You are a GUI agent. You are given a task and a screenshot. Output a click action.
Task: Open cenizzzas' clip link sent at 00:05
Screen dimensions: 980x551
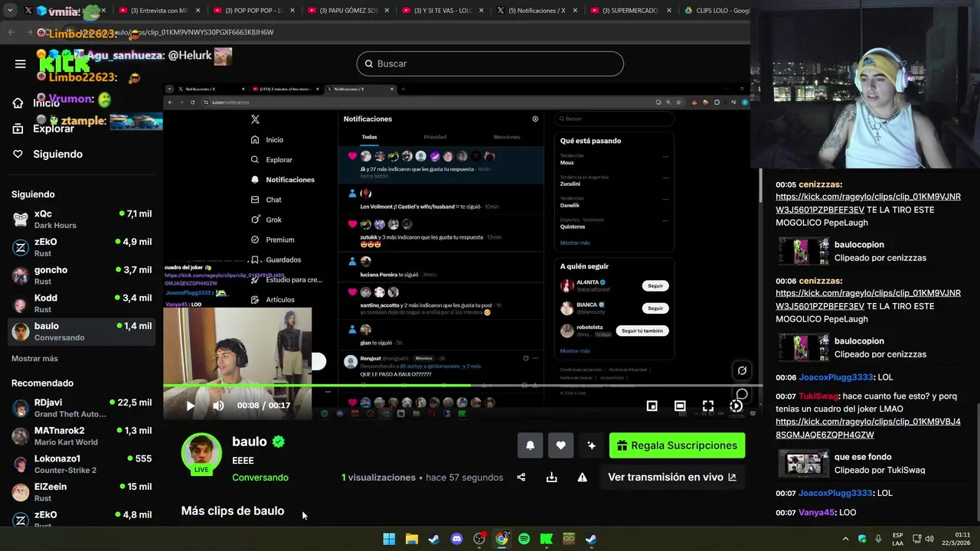(867, 203)
